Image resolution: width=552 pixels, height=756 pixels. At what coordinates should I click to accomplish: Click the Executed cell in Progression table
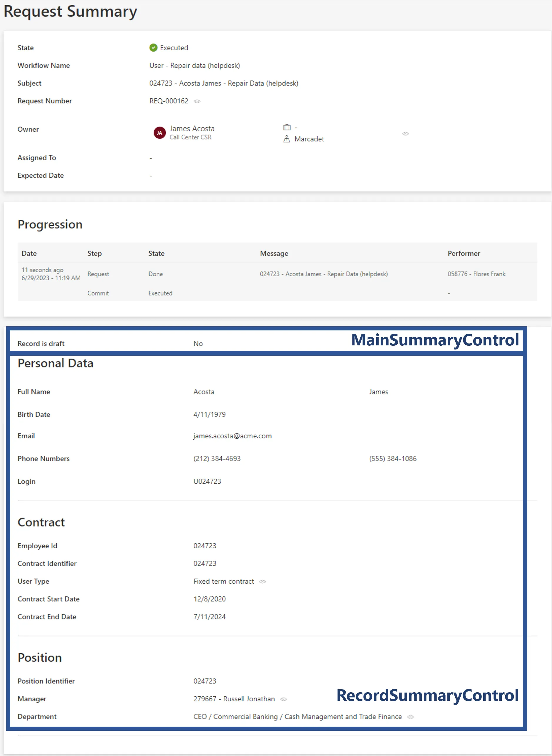160,293
